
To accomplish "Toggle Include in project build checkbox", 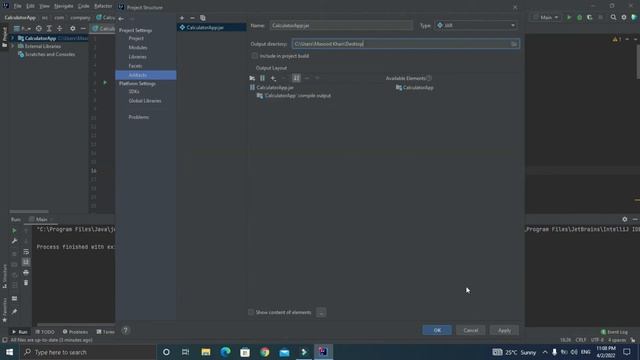I will pos(255,56).
